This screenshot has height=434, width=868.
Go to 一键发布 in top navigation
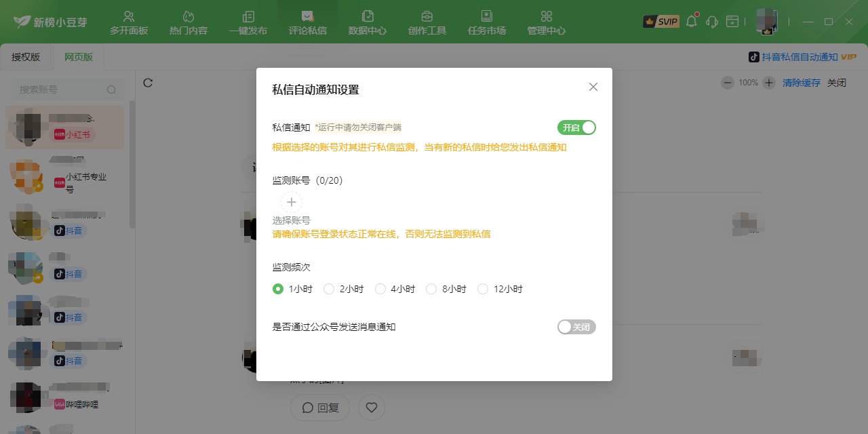point(248,22)
